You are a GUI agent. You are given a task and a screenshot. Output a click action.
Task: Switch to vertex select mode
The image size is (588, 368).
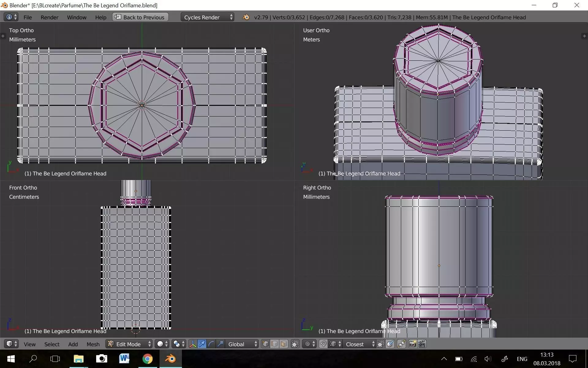[266, 344]
